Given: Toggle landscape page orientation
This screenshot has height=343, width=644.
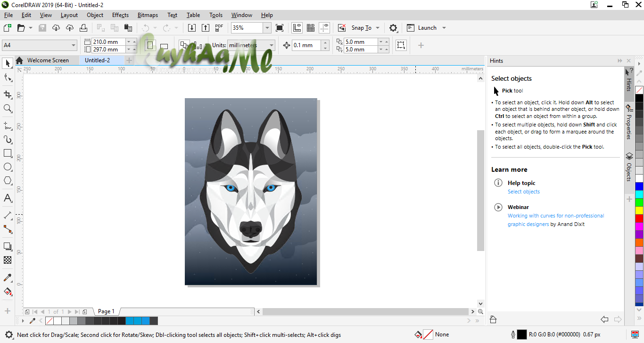Looking at the screenshot, I should (164, 46).
